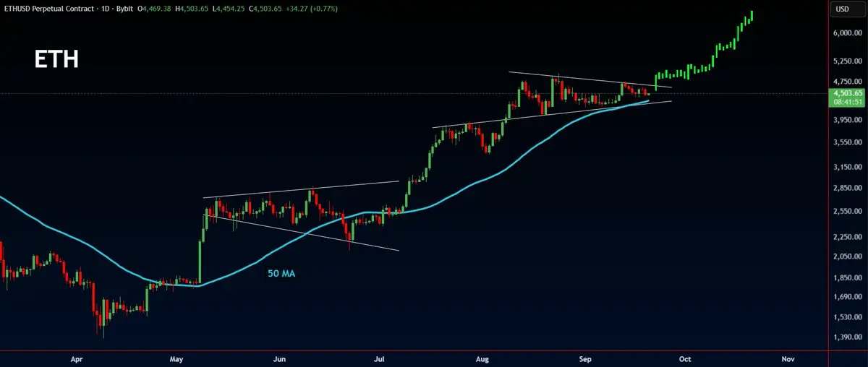Image resolution: width=868 pixels, height=367 pixels.
Task: Click the 1,530.00 price axis label
Action: tap(848, 317)
